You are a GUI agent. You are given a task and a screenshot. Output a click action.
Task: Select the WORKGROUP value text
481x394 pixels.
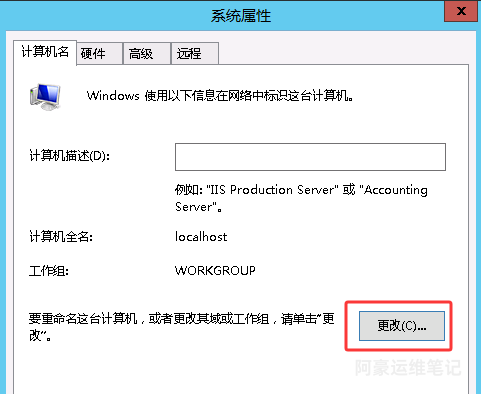click(x=215, y=270)
